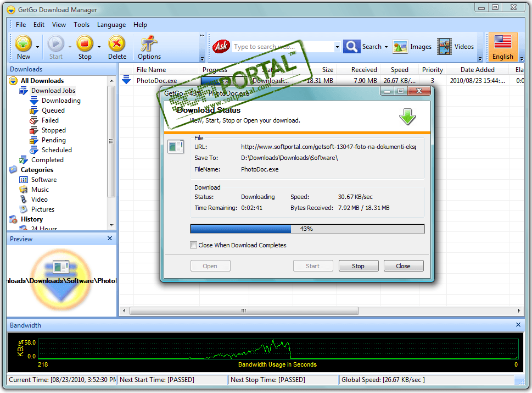Viewport: 532px width, 393px height.
Task: Click the file icon in Download Status dialog
Action: pos(176,147)
